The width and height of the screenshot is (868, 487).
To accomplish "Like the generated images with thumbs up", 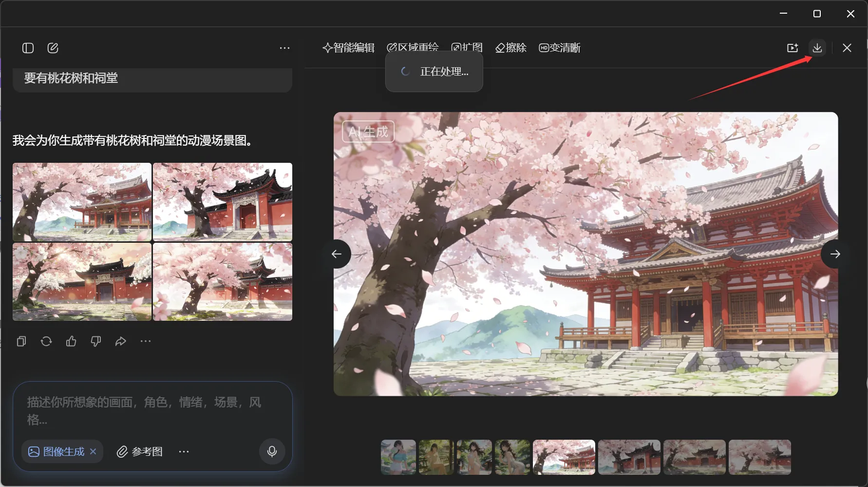I will (x=71, y=341).
